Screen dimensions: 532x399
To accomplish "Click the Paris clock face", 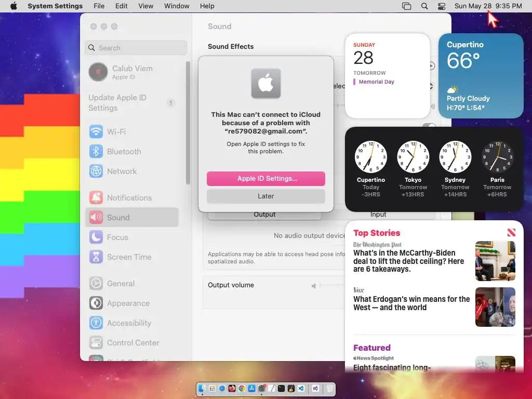I will click(x=497, y=157).
